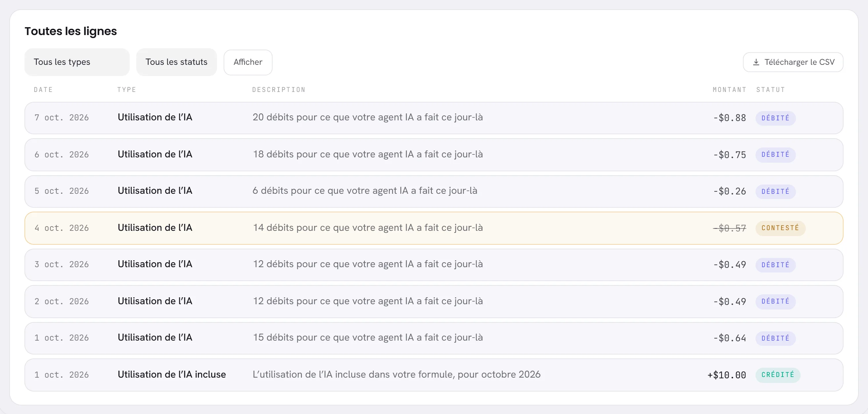Select the 14 débits description text

tap(368, 228)
